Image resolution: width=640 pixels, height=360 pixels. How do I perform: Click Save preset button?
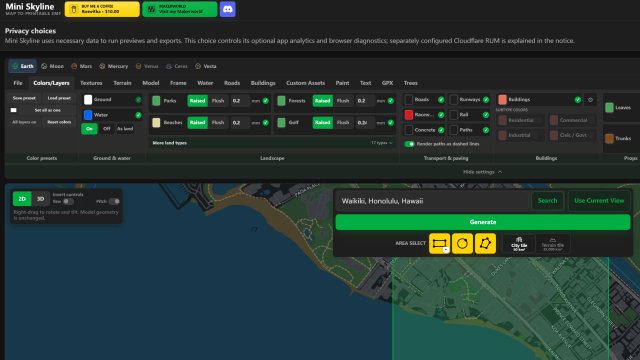point(24,98)
